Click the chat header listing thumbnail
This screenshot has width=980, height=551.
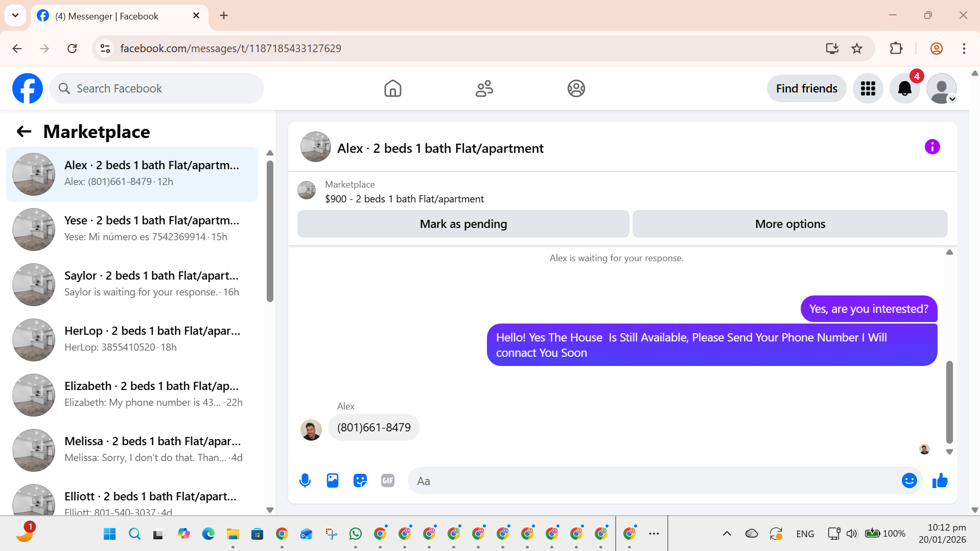[x=315, y=147]
